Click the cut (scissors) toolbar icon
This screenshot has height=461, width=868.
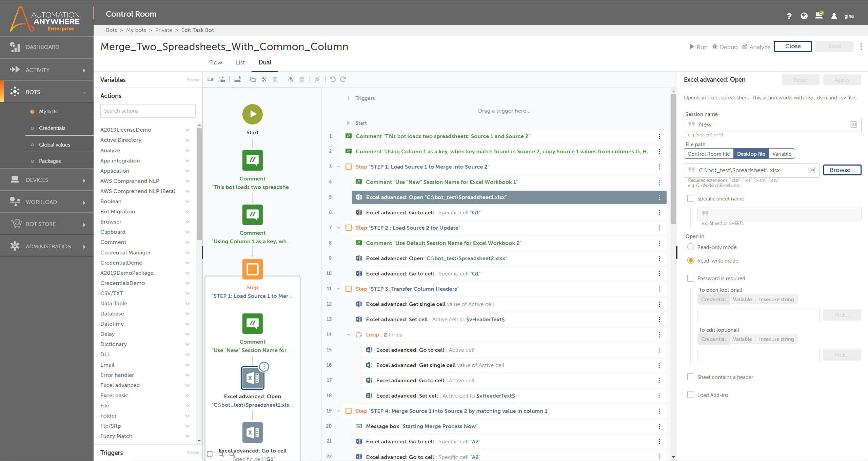264,79
